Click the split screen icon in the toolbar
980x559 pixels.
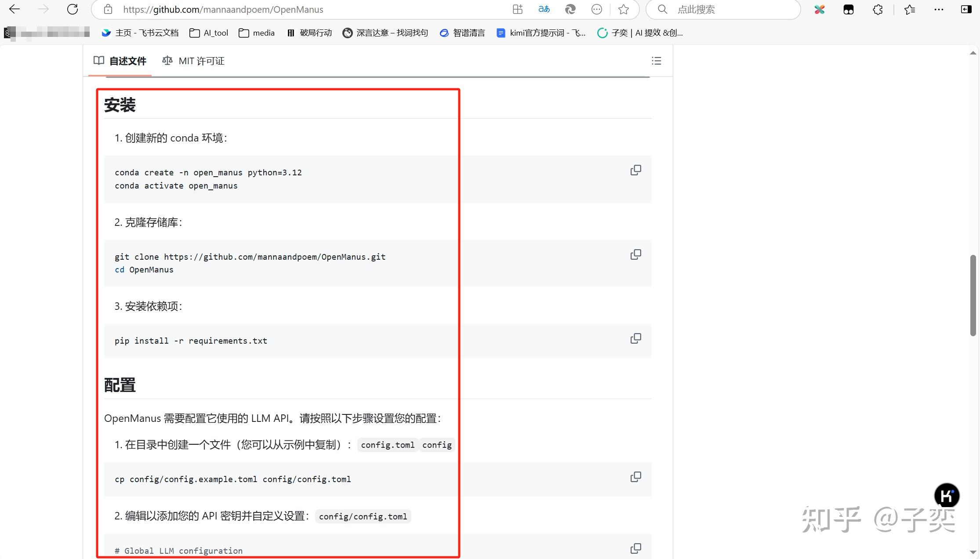[x=517, y=9]
